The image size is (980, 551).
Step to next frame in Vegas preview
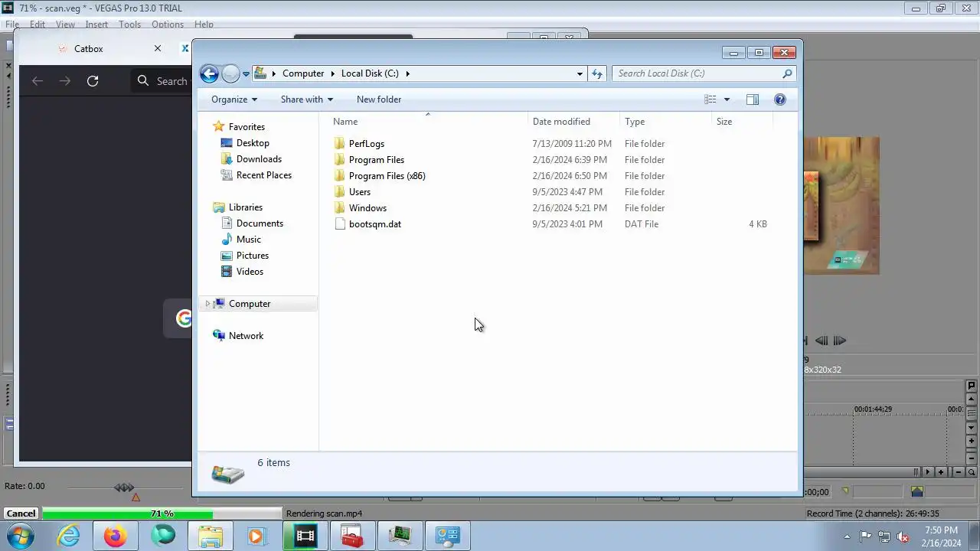(839, 341)
